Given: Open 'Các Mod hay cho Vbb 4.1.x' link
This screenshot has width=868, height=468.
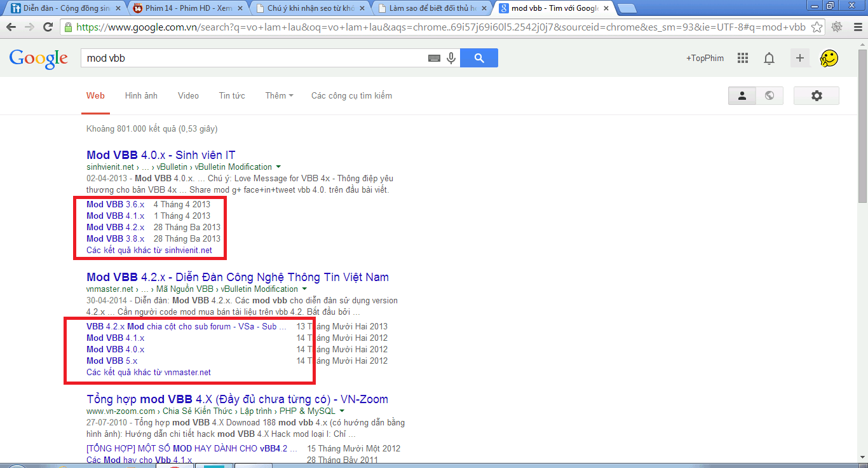Looking at the screenshot, I should point(139,460).
